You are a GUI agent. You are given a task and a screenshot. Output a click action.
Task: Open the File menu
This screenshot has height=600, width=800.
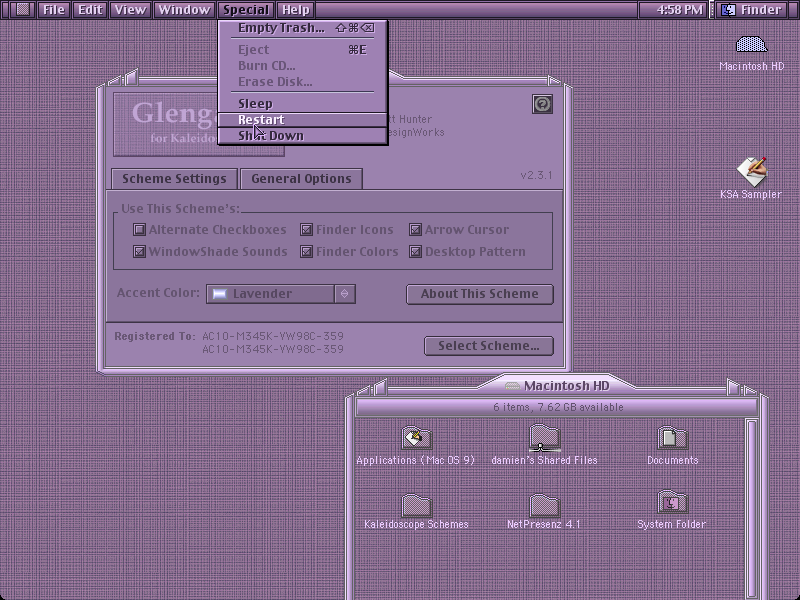[54, 10]
